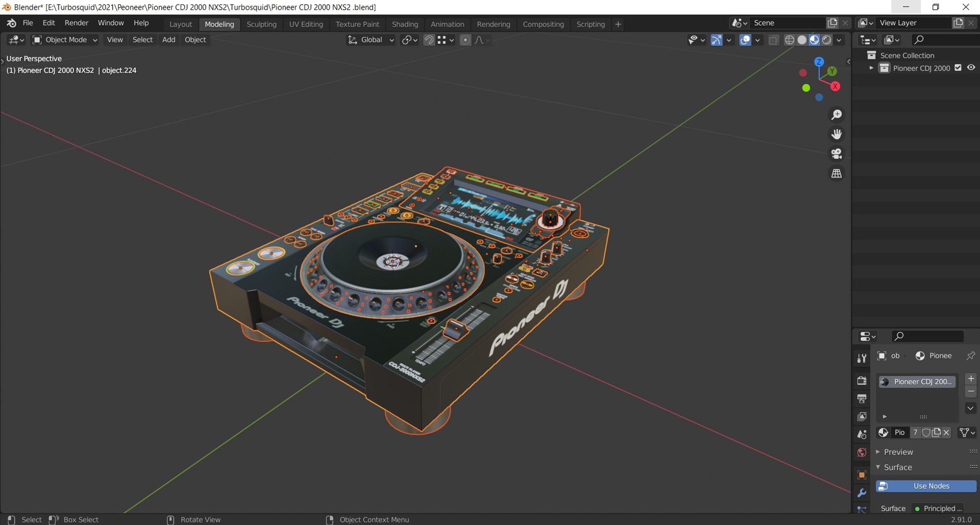The width and height of the screenshot is (980, 525).
Task: Click the Z axis on the navigation gizmo
Action: [x=819, y=62]
